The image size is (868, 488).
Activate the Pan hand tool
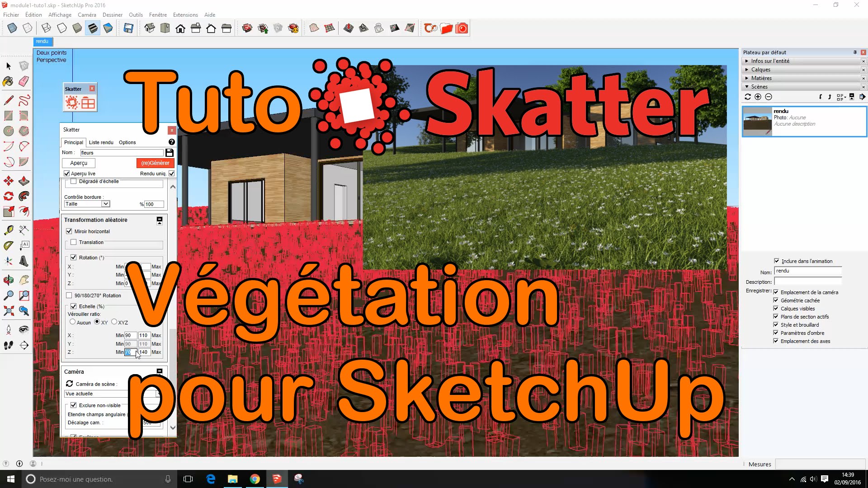24,280
